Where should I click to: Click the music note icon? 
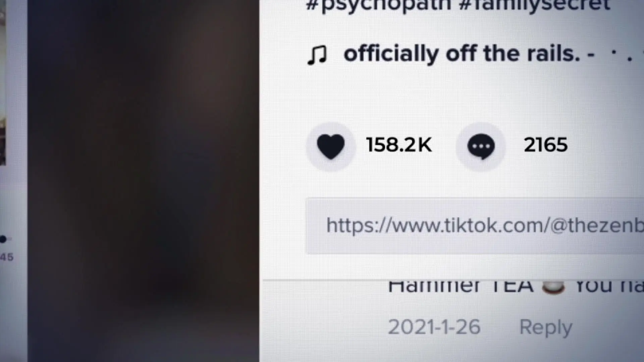(317, 55)
